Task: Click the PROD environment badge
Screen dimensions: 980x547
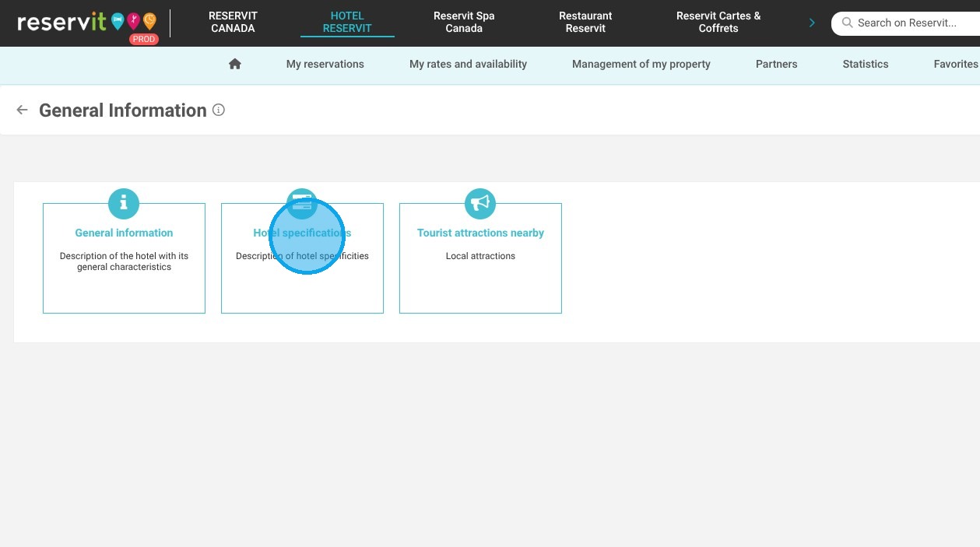Action: pyautogui.click(x=144, y=39)
